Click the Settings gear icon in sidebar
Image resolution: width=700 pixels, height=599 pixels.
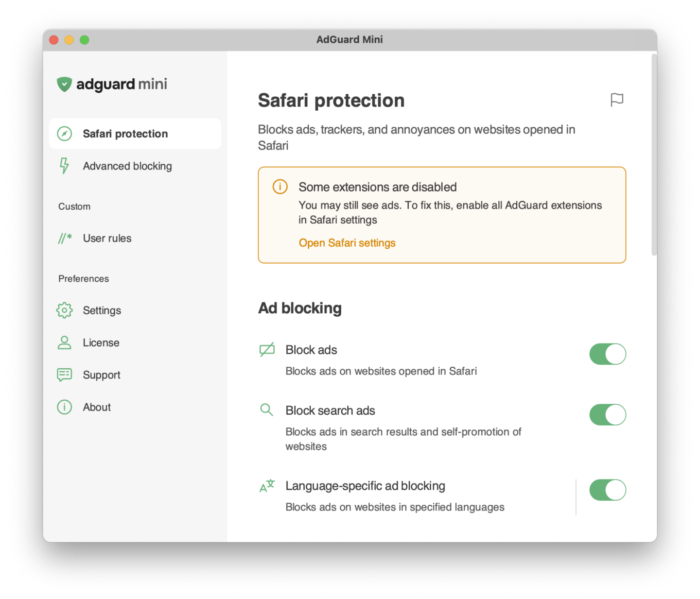64,310
